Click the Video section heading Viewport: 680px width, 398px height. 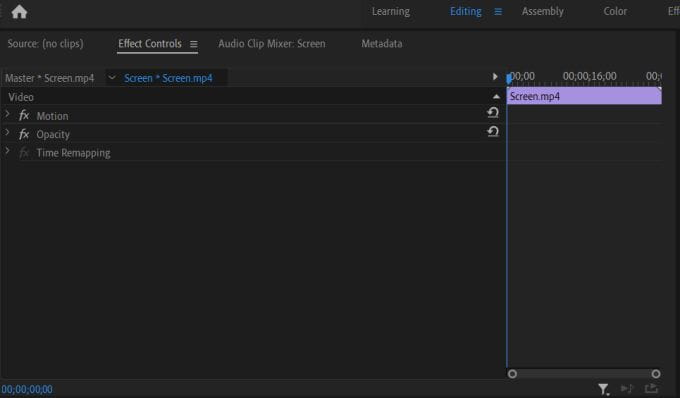pos(21,97)
